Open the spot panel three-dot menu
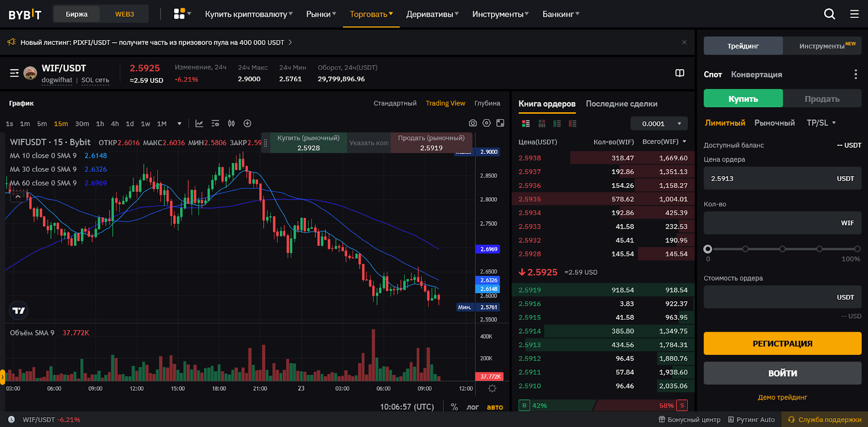 pyautogui.click(x=856, y=74)
